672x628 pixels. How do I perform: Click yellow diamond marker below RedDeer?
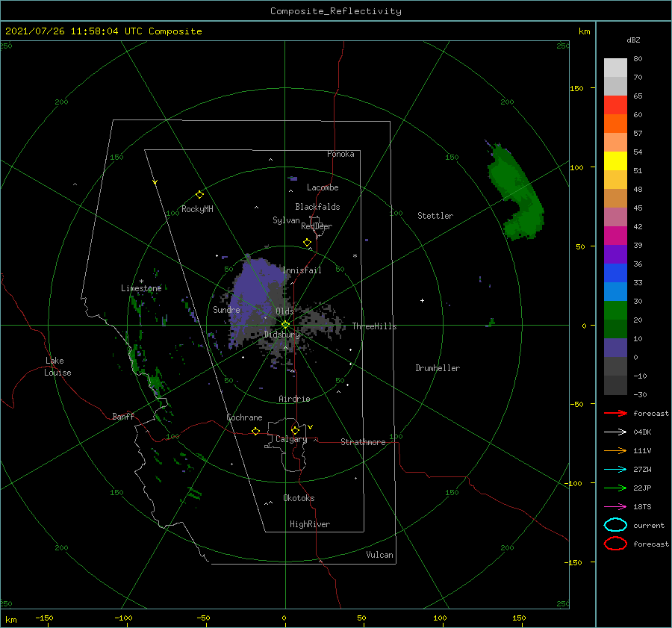pos(307,243)
